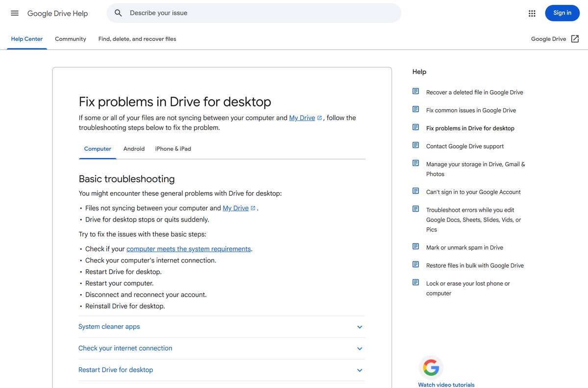The image size is (588, 388).
Task: Open the Community tab
Action: click(71, 39)
